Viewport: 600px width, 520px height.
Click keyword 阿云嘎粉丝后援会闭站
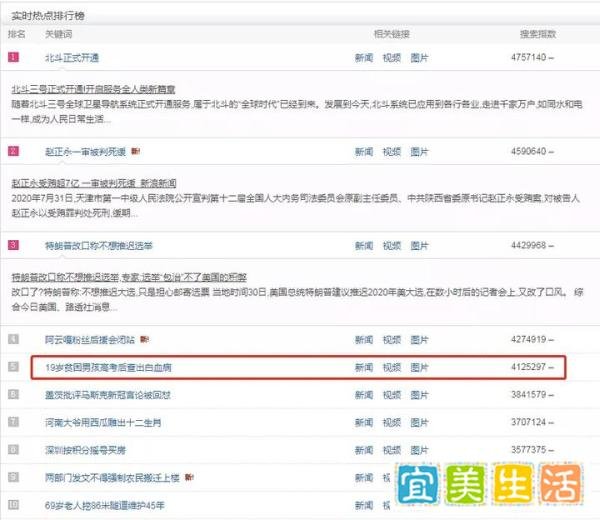[x=90, y=340]
